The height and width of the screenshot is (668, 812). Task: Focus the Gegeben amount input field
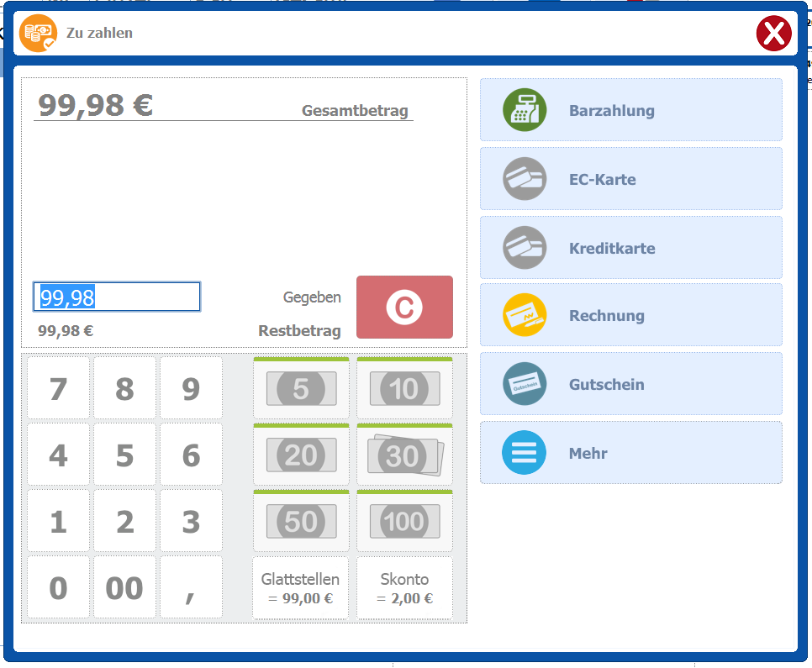pyautogui.click(x=117, y=297)
